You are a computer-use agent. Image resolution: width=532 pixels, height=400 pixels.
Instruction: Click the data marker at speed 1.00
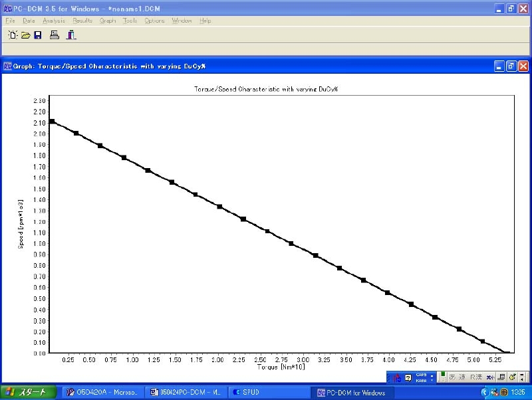point(291,243)
